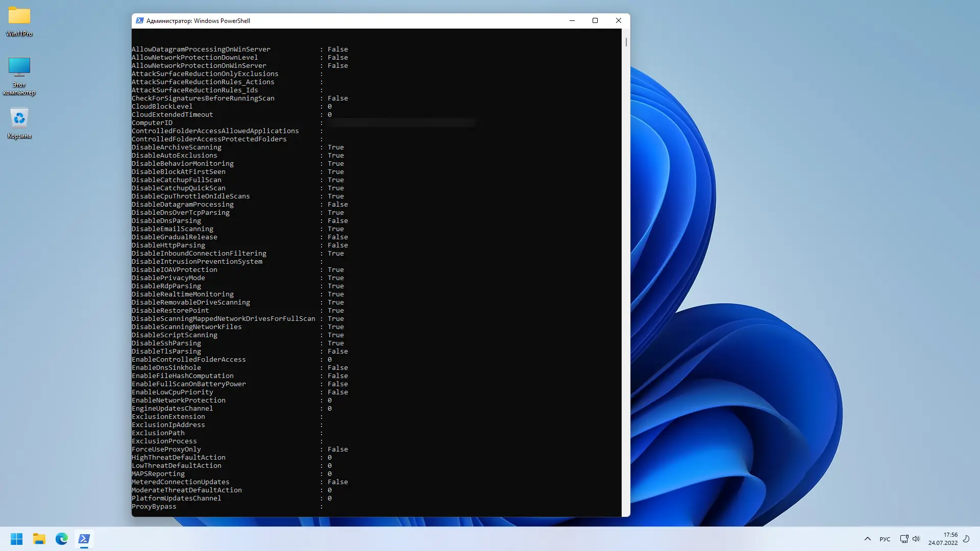Click the network status tray icon
Image resolution: width=980 pixels, height=551 pixels.
coord(904,539)
